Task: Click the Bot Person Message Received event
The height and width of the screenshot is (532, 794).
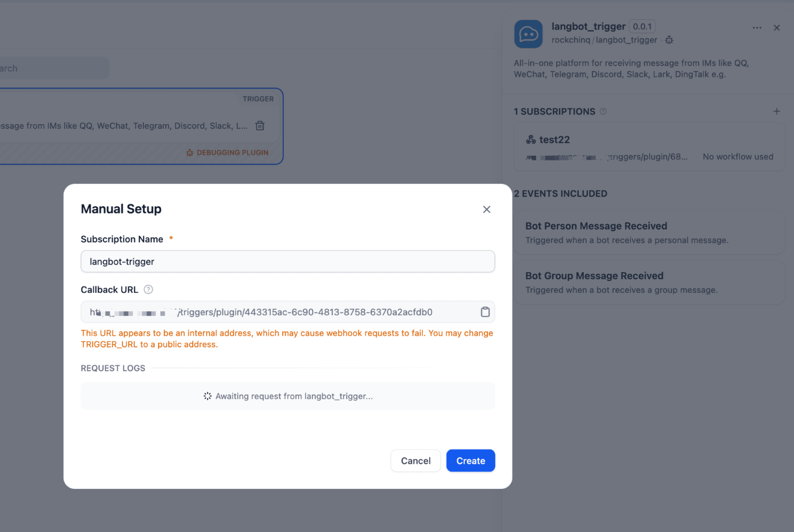Action: pyautogui.click(x=649, y=232)
